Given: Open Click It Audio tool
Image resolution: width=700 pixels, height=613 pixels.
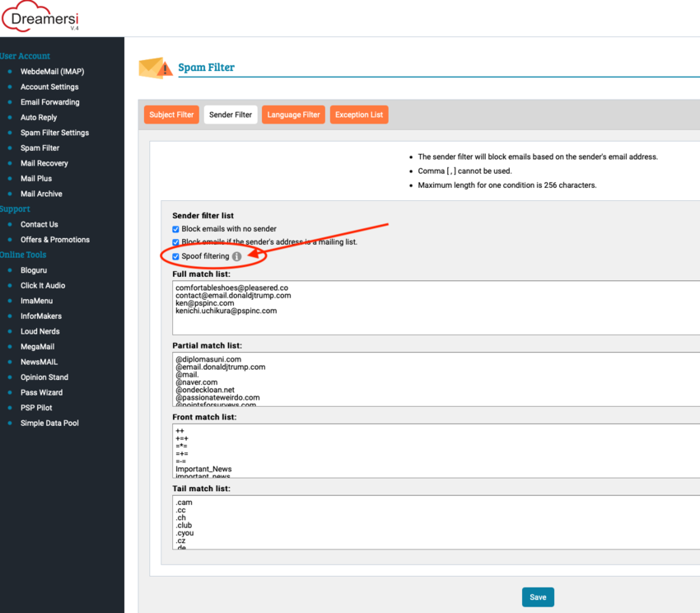Looking at the screenshot, I should [43, 286].
